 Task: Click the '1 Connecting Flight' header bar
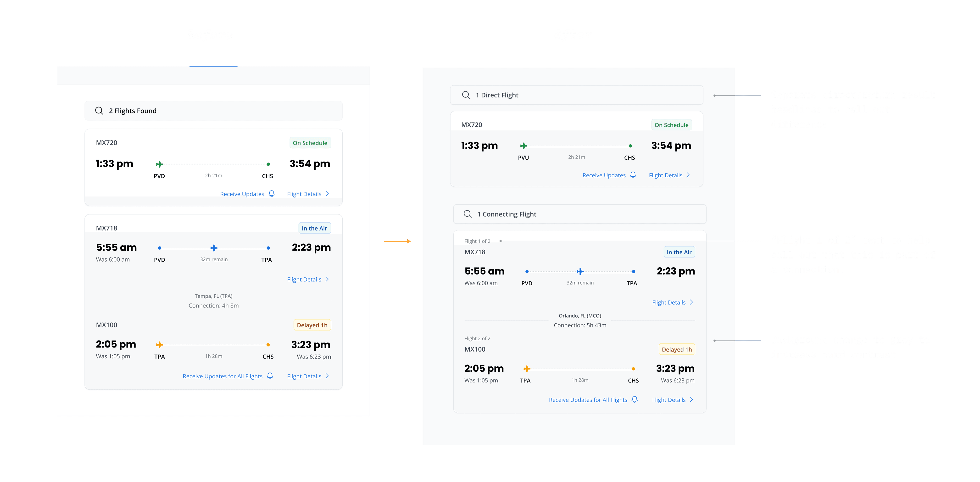point(579,214)
